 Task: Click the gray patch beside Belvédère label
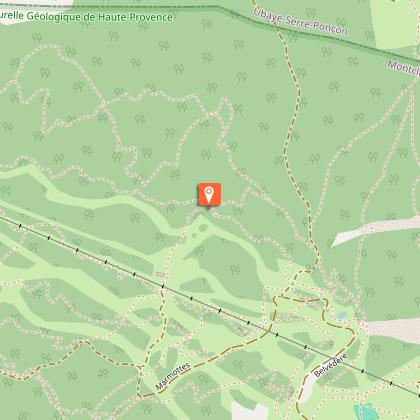(307, 389)
